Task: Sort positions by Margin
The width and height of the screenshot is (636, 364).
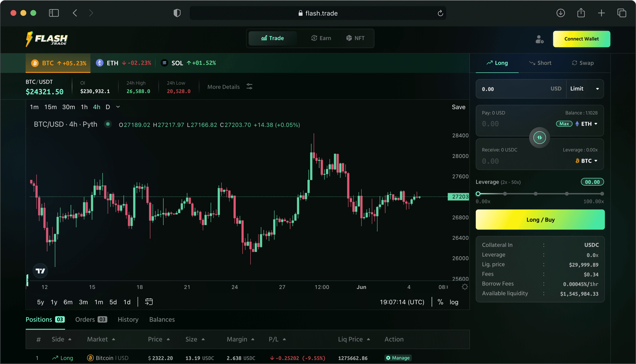Action: click(x=241, y=339)
